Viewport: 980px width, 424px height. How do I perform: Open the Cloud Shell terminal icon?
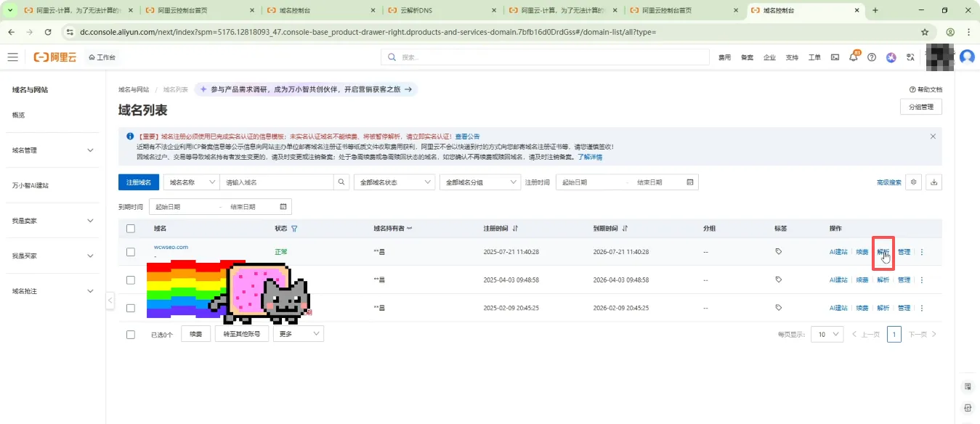(835, 57)
